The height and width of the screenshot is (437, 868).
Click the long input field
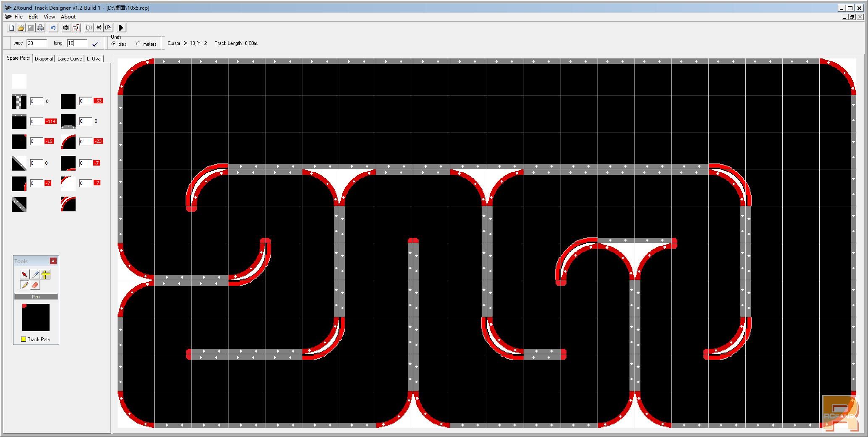tap(77, 43)
